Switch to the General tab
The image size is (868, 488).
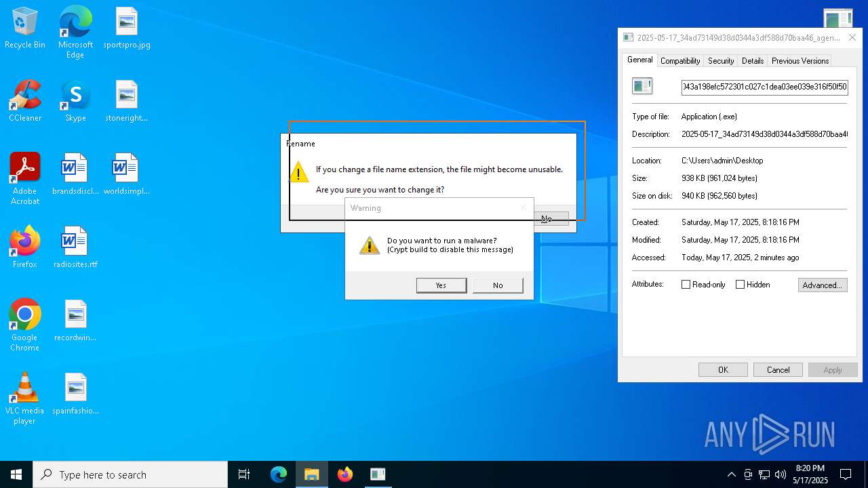point(639,60)
